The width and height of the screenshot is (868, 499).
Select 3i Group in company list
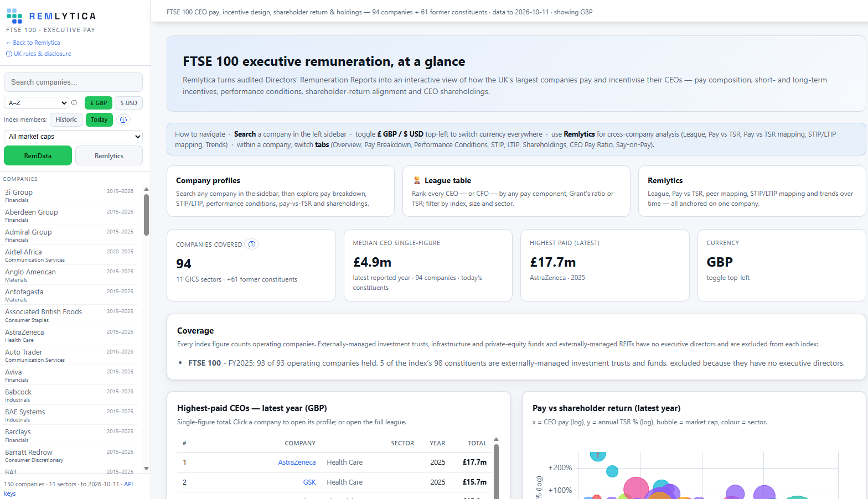tap(70, 195)
